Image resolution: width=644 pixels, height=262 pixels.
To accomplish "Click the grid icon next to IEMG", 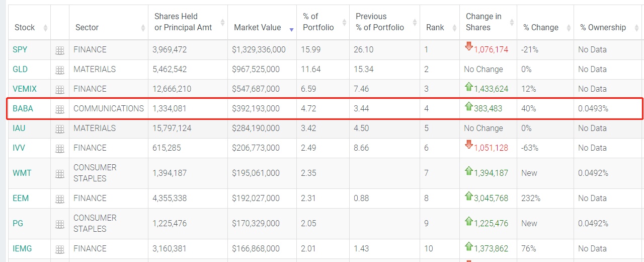I will tap(60, 249).
